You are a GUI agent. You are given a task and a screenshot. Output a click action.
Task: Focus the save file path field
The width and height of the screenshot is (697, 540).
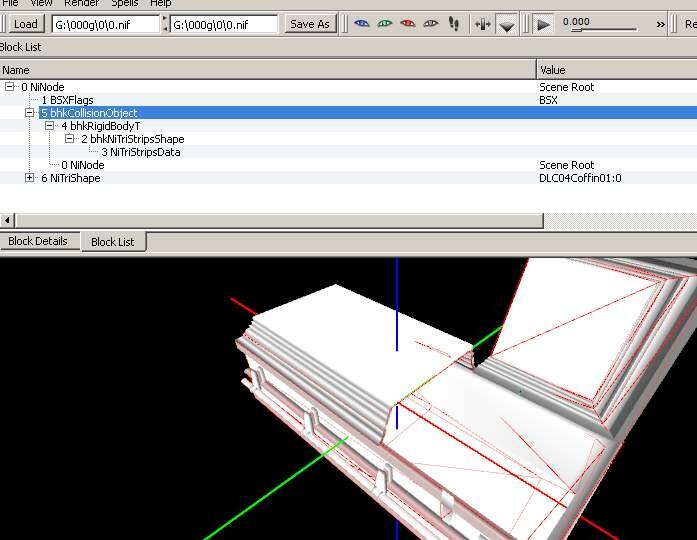[224, 24]
